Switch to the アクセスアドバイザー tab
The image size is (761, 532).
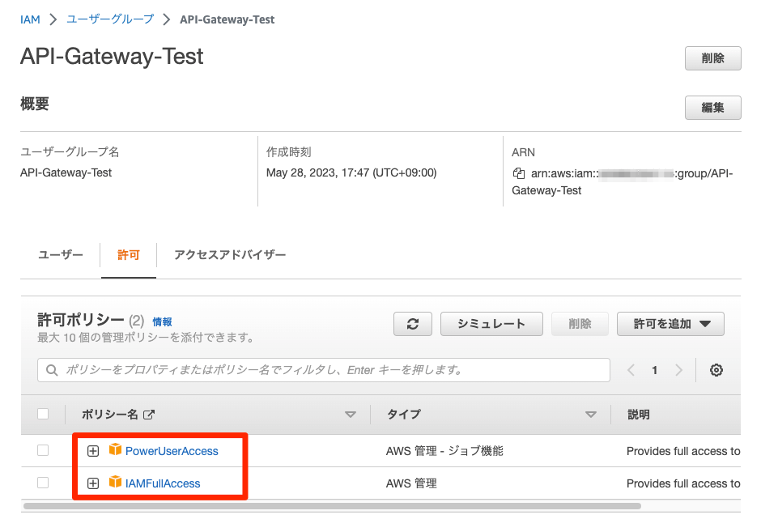(x=230, y=255)
